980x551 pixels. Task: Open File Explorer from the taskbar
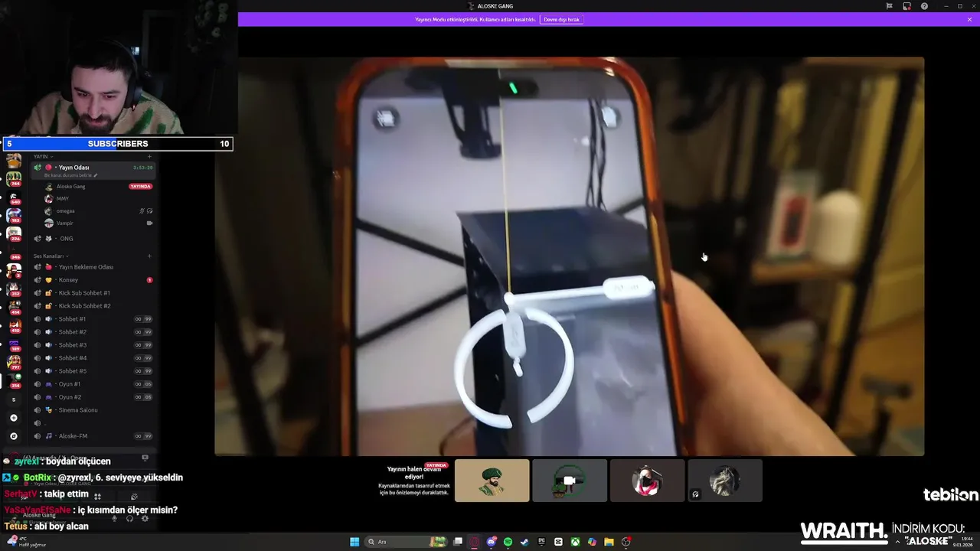click(x=609, y=542)
